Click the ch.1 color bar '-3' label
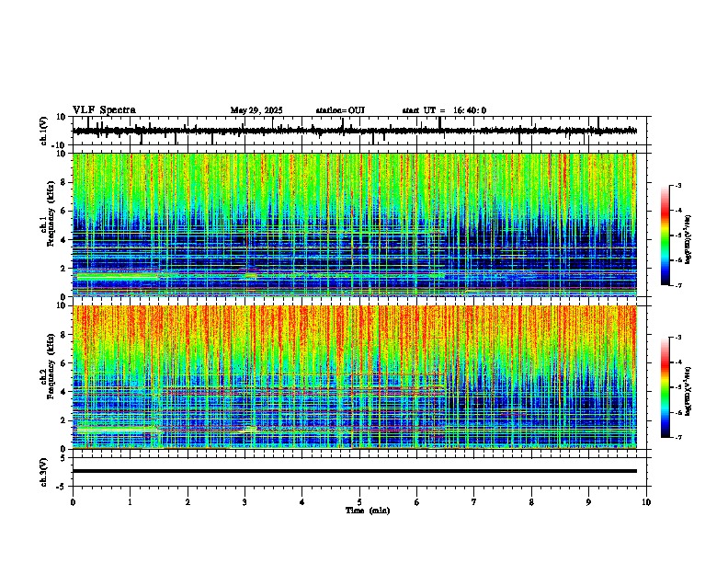This screenshot has height=563, width=728. tap(678, 185)
